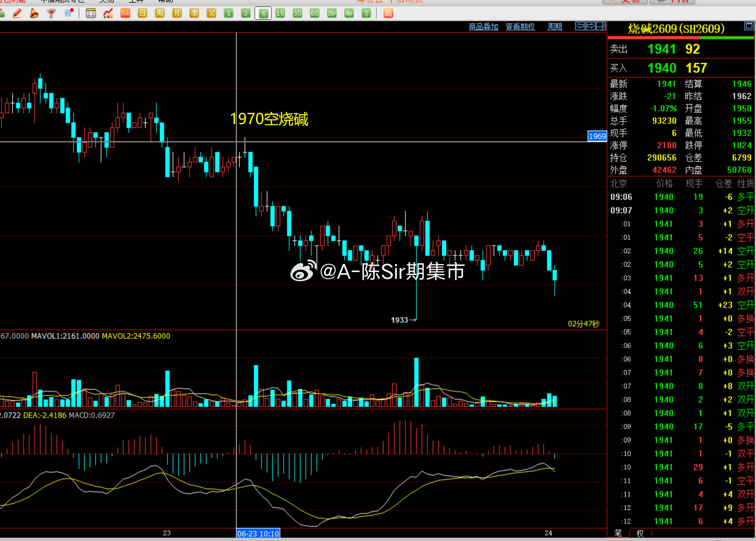Viewport: 756px width, 541px height.
Task: Switch to the 权 tab
Action: pyautogui.click(x=640, y=533)
